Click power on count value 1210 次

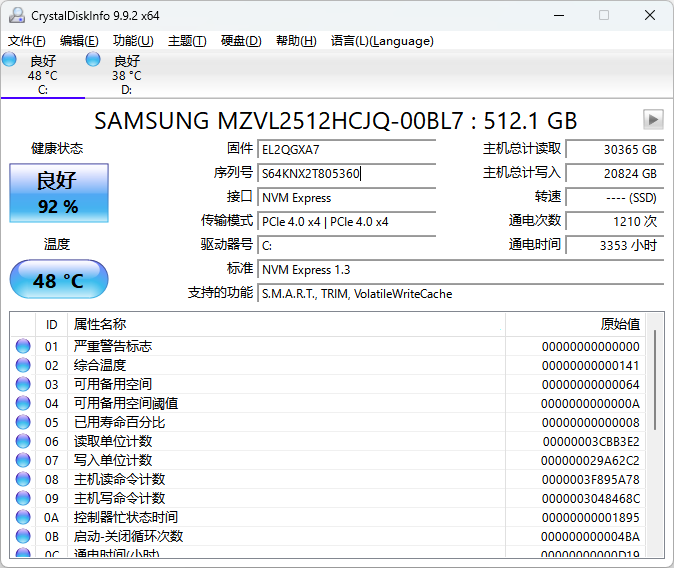click(x=615, y=222)
